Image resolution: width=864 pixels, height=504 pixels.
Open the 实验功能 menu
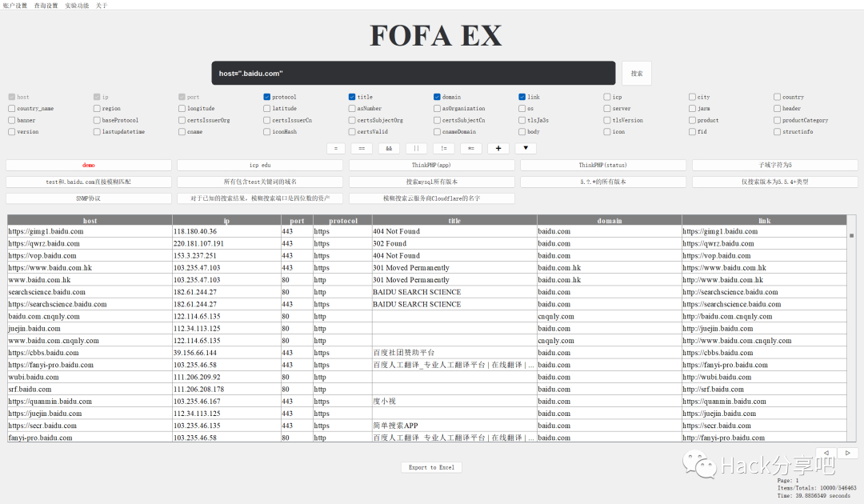(x=77, y=6)
